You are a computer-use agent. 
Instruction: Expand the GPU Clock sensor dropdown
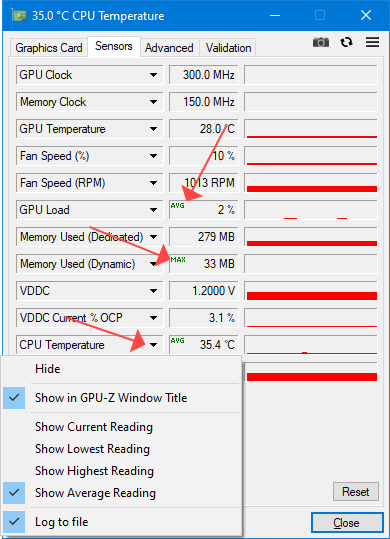pos(154,75)
